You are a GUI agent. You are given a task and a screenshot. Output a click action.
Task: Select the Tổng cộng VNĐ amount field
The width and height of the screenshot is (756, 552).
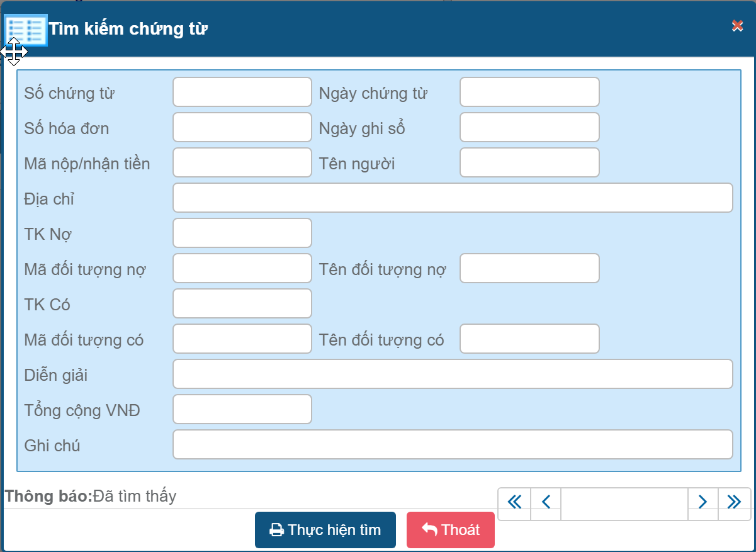(x=242, y=410)
